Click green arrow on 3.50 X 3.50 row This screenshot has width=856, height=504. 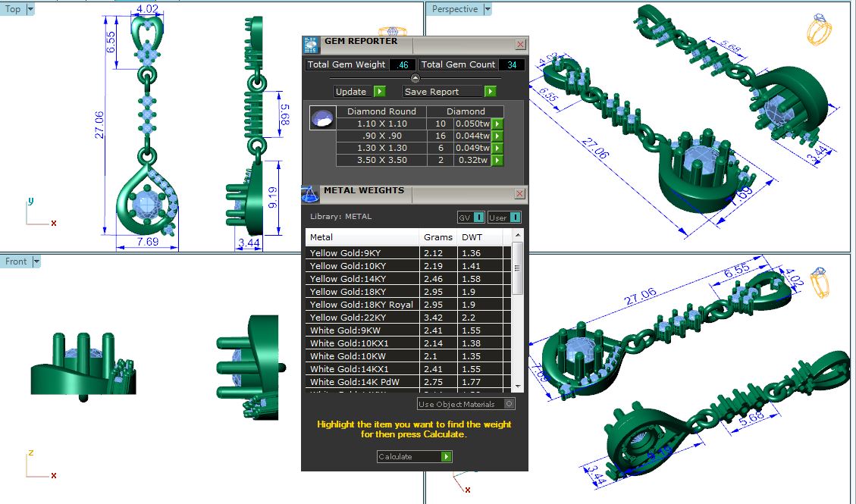pyautogui.click(x=497, y=160)
